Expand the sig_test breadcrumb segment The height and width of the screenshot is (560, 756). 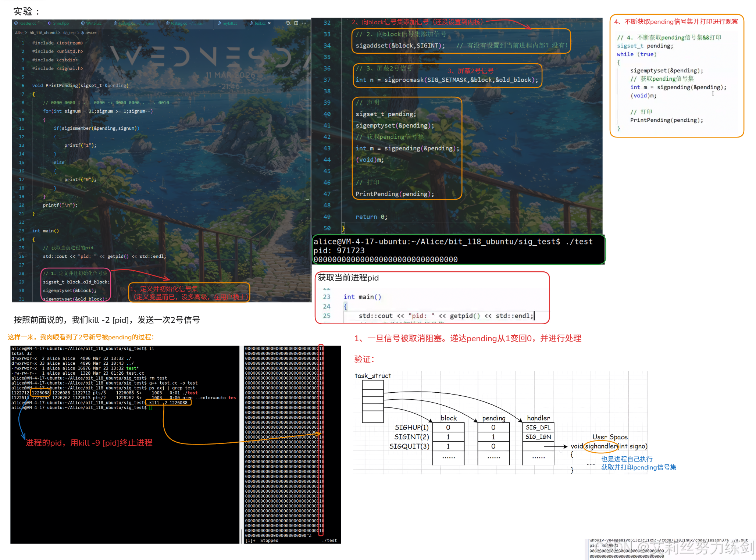[69, 33]
